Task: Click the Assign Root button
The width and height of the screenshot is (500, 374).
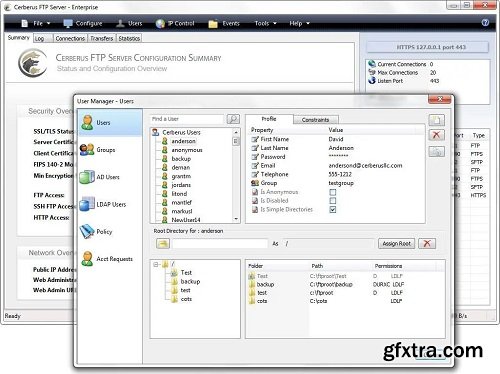Action: pyautogui.click(x=396, y=244)
